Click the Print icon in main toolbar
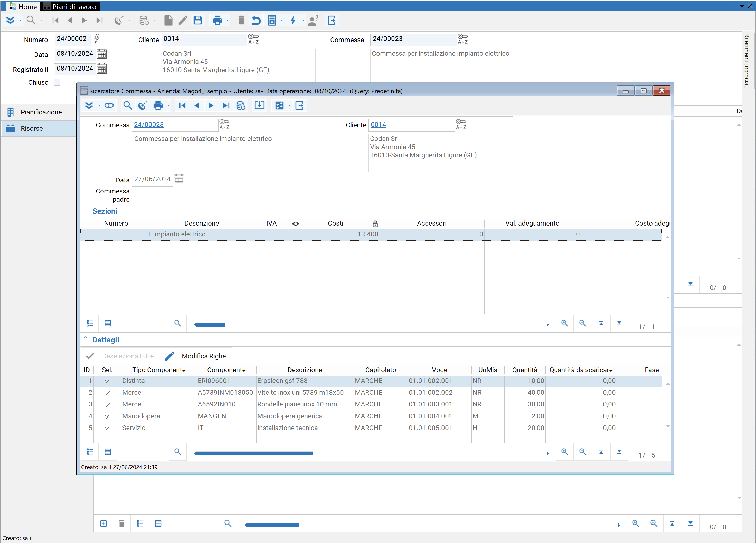The image size is (756, 543). click(217, 20)
